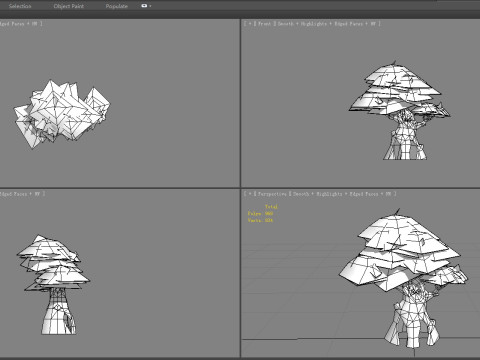Screen dimensions: 480x360
Task: Select the tree canopy in the top-left viewport
Action: click(x=62, y=113)
